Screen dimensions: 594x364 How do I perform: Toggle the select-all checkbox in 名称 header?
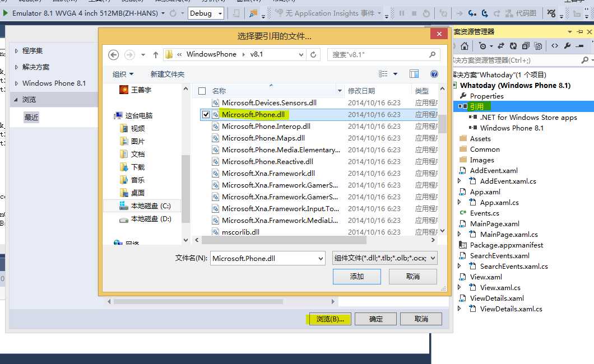click(202, 91)
